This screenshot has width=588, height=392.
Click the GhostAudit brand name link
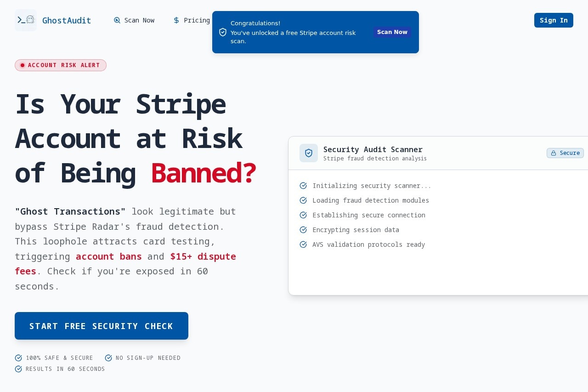(x=67, y=20)
